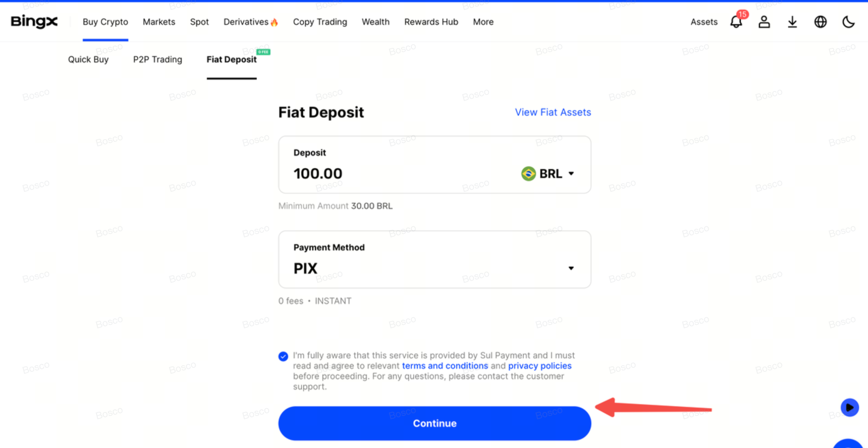868x448 pixels.
Task: Open the More navigation menu
Action: (483, 22)
